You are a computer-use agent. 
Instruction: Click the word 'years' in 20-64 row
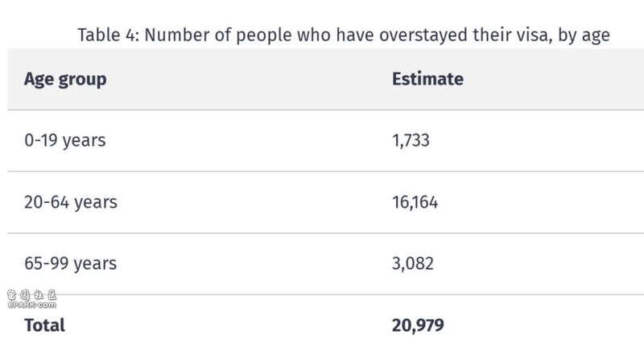point(96,203)
